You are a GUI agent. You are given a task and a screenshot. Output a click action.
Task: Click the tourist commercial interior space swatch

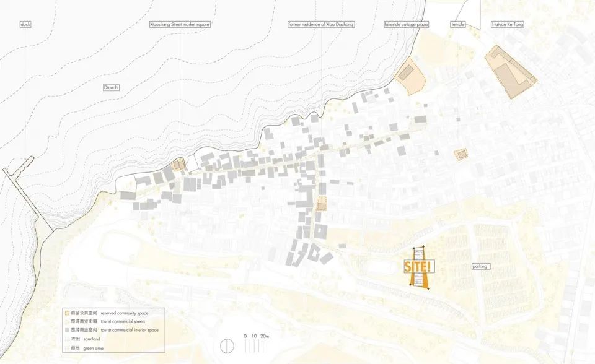coord(68,330)
